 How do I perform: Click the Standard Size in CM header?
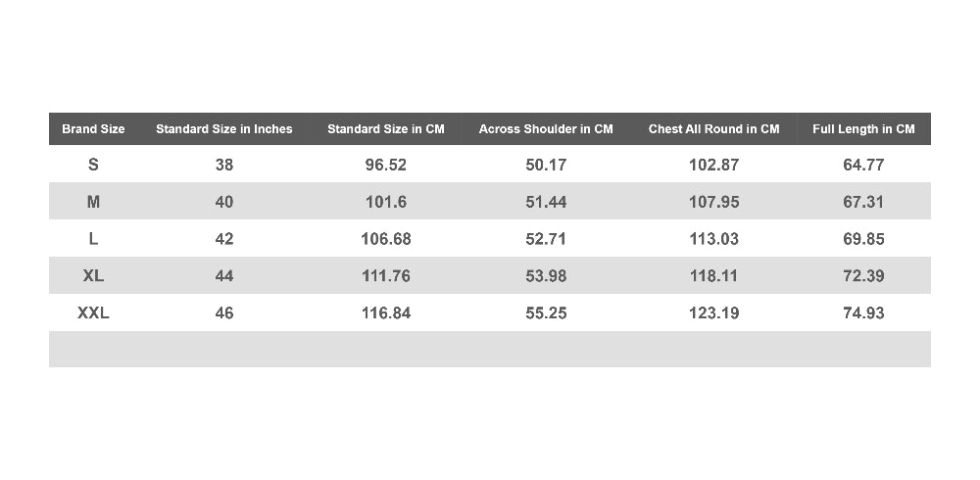(385, 128)
